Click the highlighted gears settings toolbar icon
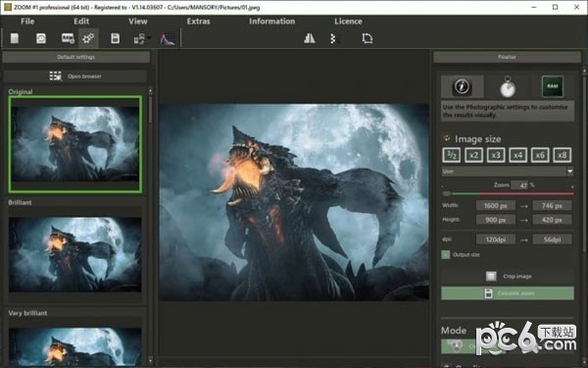The height and width of the screenshot is (368, 588). click(x=88, y=38)
